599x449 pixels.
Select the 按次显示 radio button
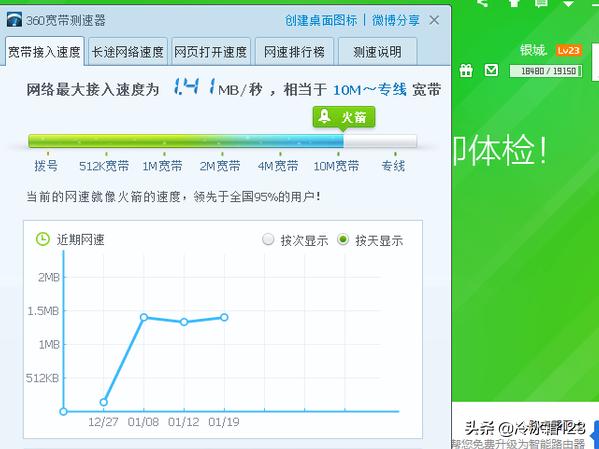click(x=268, y=240)
